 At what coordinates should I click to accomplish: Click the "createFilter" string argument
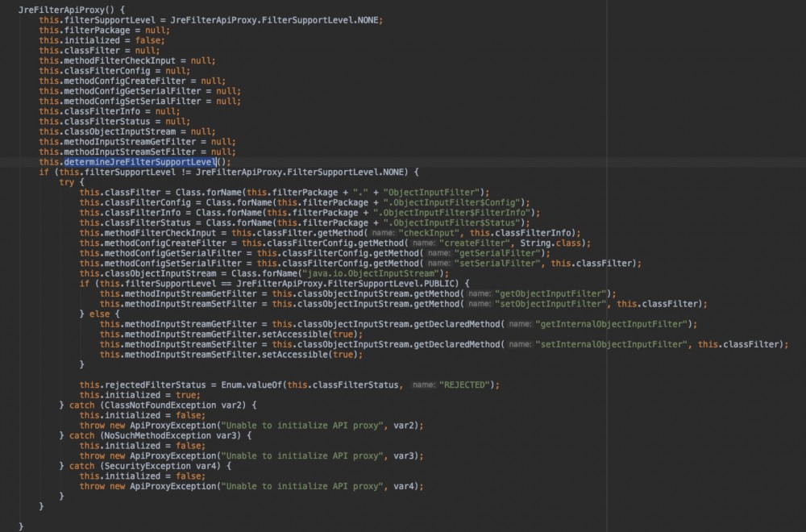click(x=474, y=243)
